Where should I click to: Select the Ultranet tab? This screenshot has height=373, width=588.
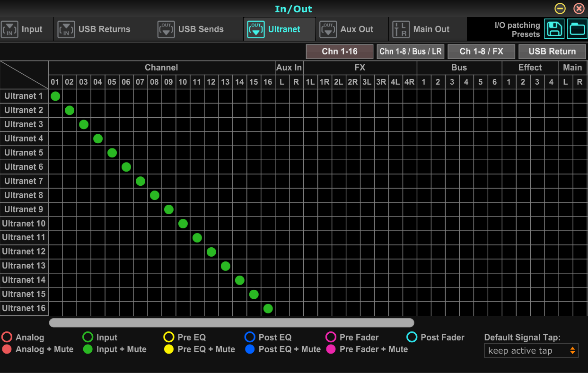point(280,29)
